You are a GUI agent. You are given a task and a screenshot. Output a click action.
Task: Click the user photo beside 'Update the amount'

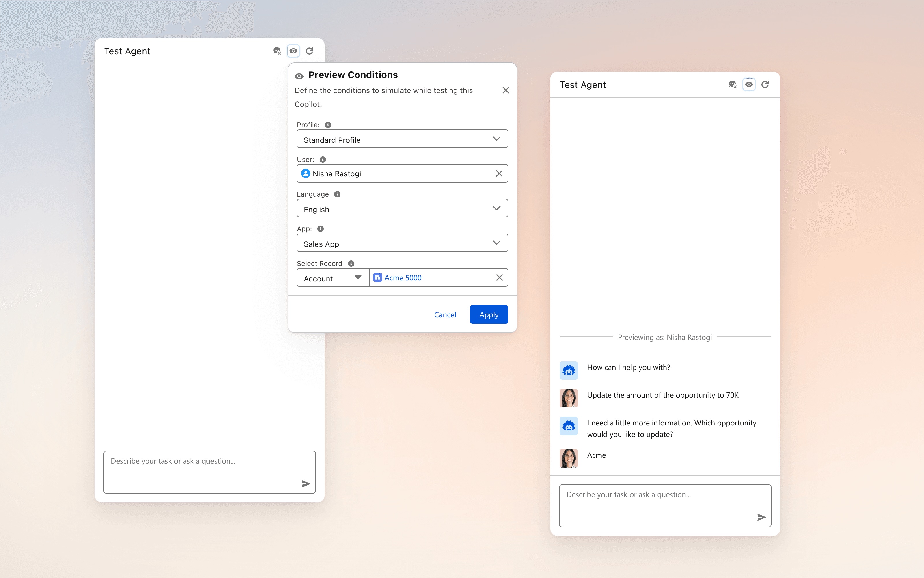569,398
